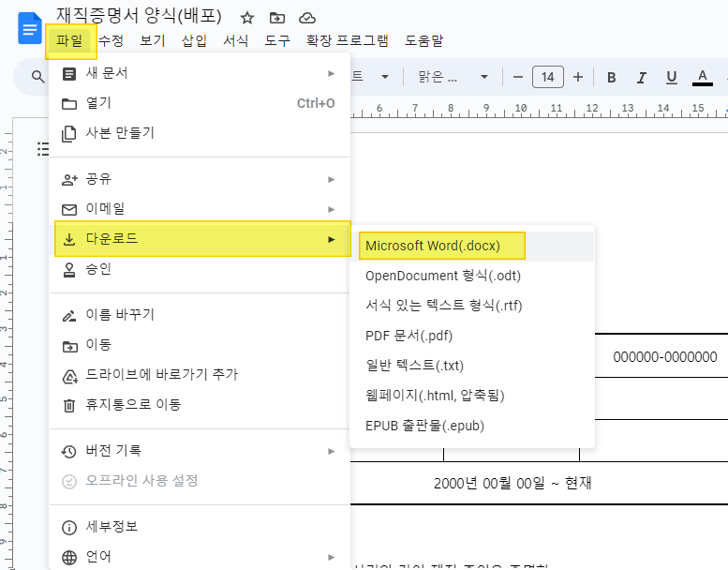This screenshot has height=570, width=728.
Task: Open the 수정 menu
Action: tap(111, 41)
